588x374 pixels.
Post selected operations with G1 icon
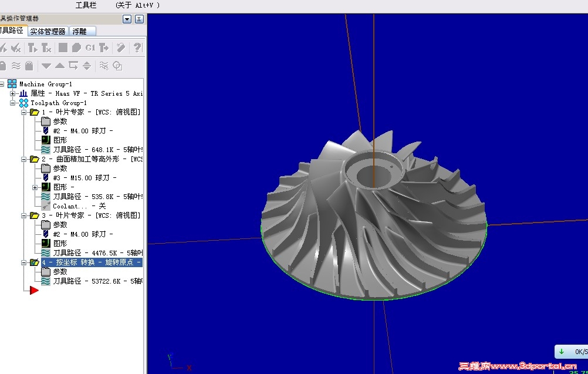[90, 48]
